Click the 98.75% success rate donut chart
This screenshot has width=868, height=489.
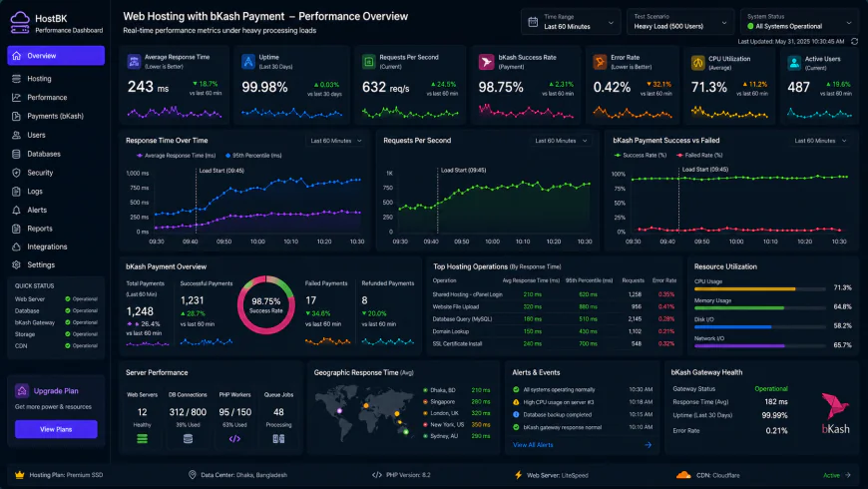pyautogui.click(x=266, y=305)
